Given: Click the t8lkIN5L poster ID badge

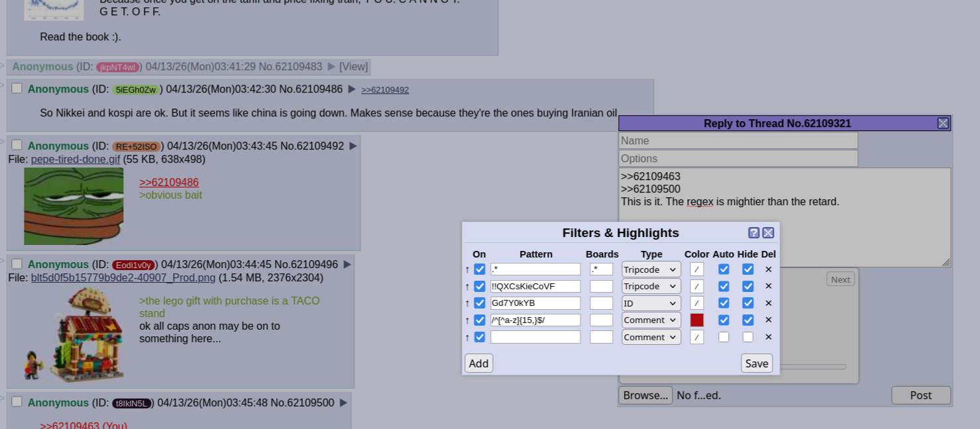Looking at the screenshot, I should [132, 403].
